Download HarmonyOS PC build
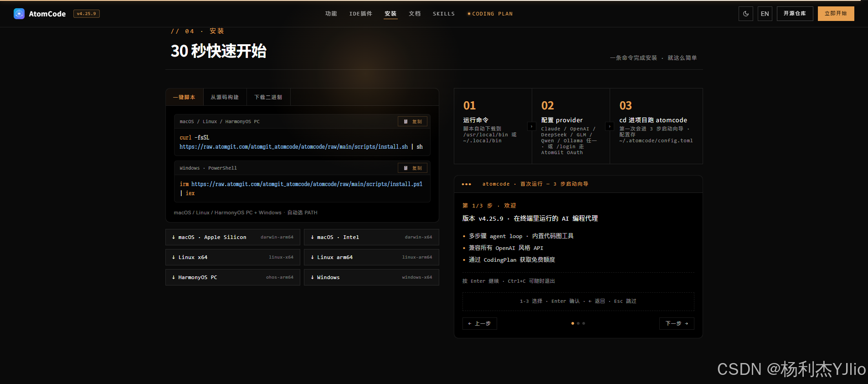The width and height of the screenshot is (868, 384). (x=233, y=277)
